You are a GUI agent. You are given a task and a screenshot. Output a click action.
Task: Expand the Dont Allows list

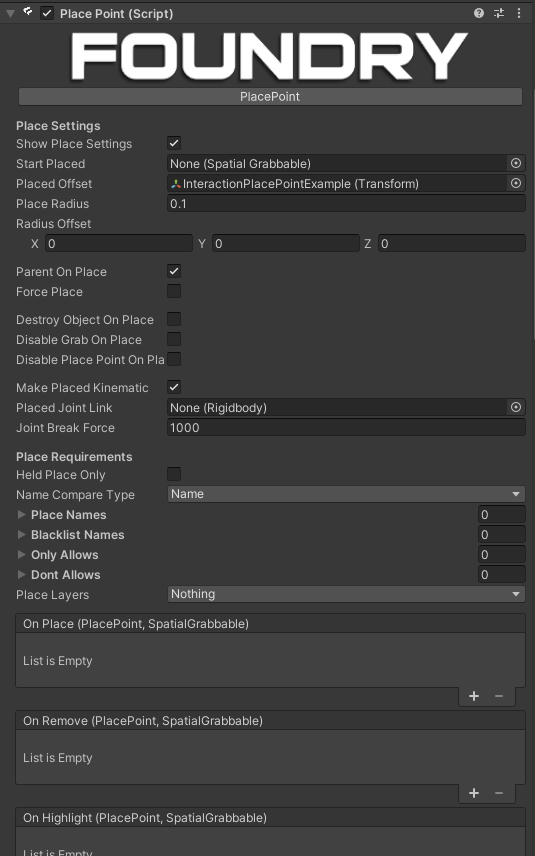pos(21,574)
